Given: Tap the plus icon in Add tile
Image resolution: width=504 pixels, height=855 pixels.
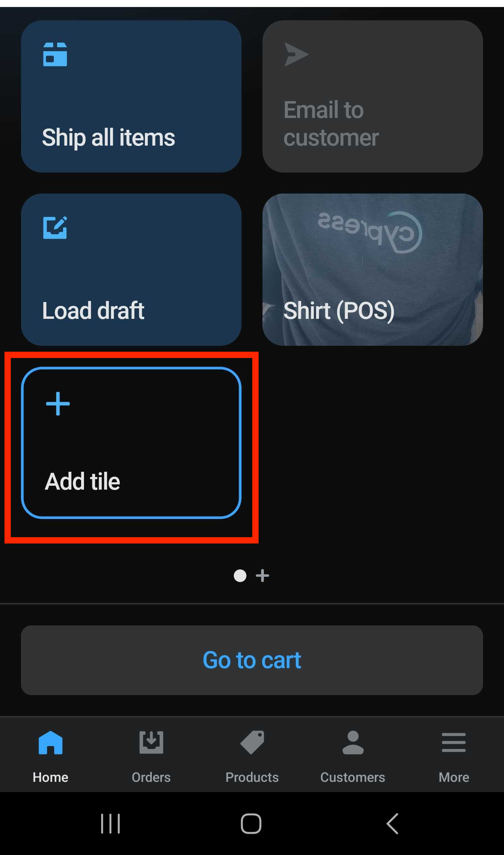Looking at the screenshot, I should tap(58, 404).
